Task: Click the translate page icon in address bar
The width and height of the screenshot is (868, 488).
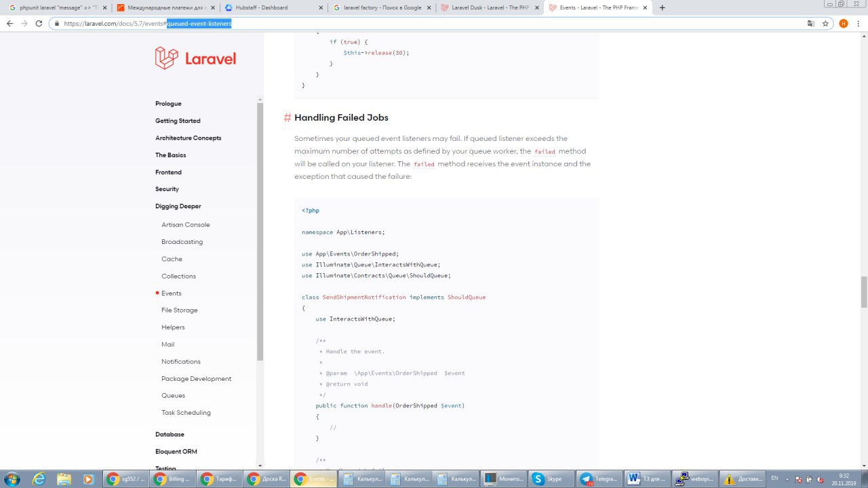Action: [x=810, y=23]
